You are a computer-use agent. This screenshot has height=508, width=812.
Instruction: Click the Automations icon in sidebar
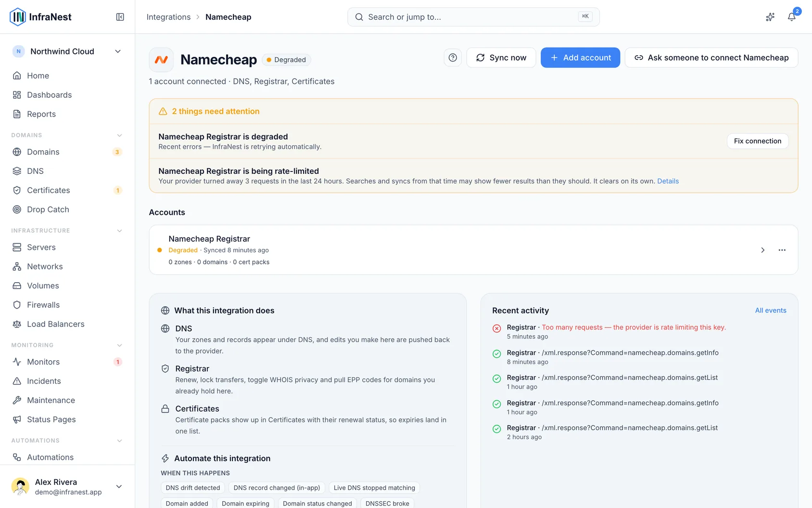17,457
